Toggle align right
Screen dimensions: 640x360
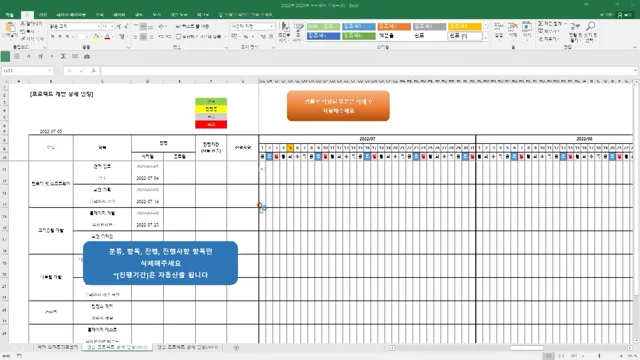151,37
